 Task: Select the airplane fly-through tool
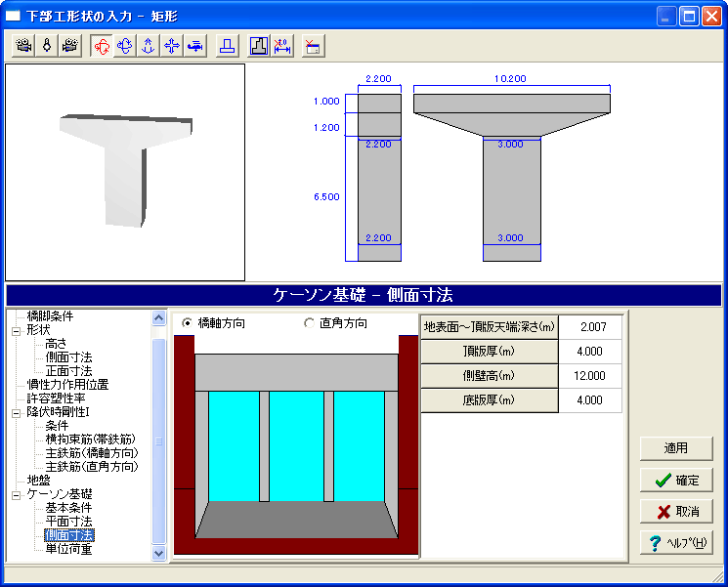[195, 46]
